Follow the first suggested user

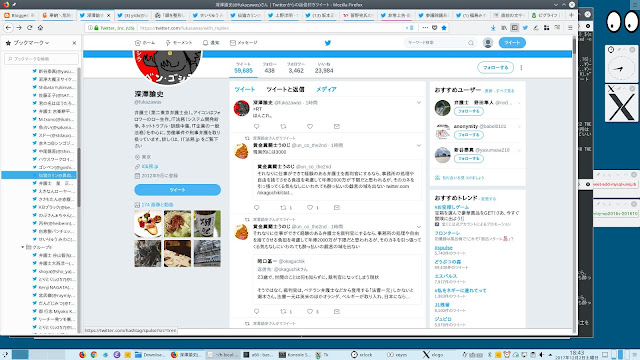[x=469, y=111]
